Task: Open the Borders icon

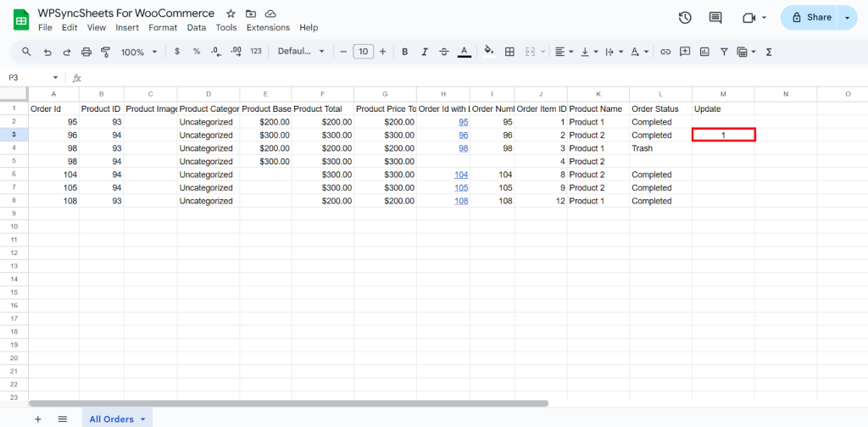Action: coord(509,52)
